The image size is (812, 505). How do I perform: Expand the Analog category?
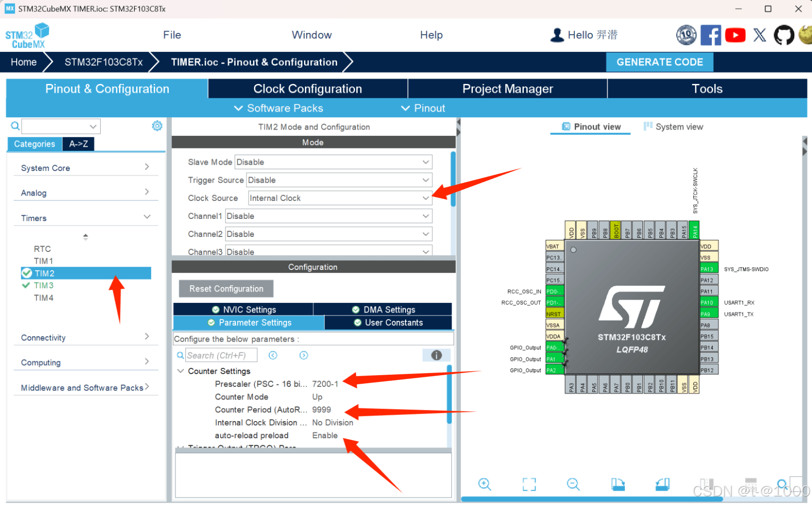pos(86,192)
